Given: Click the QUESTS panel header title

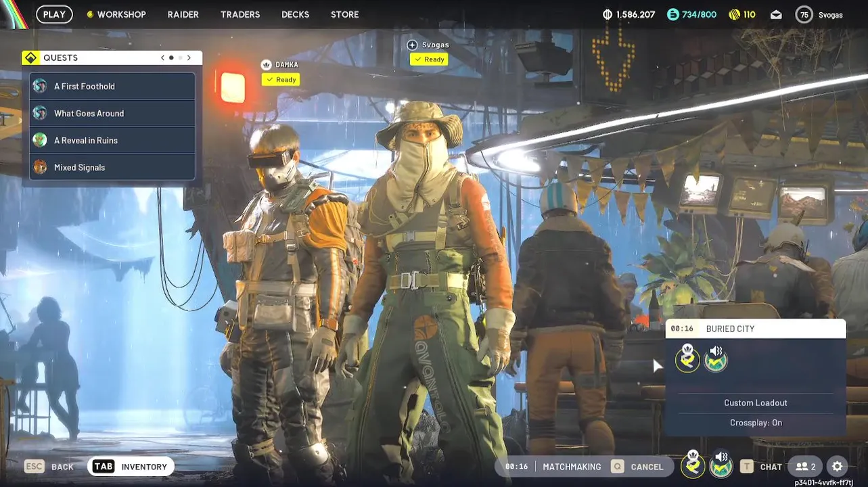Looking at the screenshot, I should 61,58.
